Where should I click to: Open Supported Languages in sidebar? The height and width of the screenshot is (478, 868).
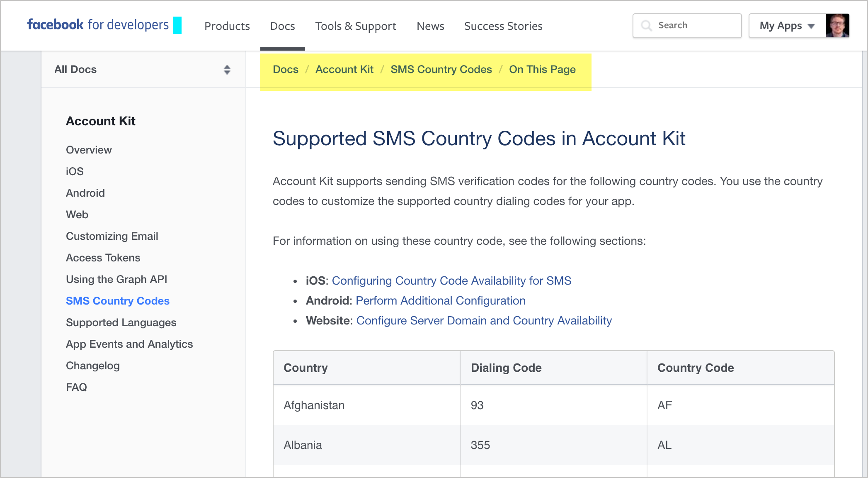[x=121, y=322]
